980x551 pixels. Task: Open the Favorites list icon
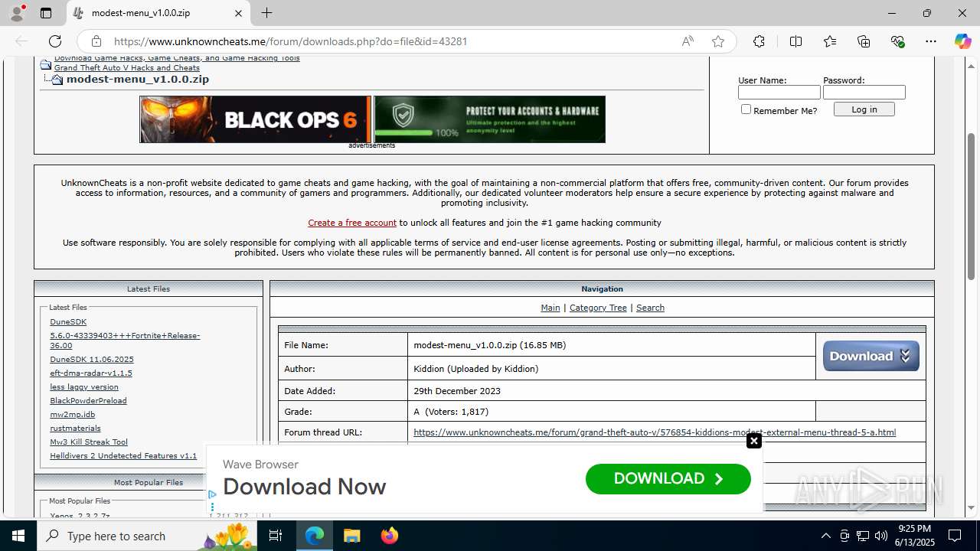[x=830, y=41]
